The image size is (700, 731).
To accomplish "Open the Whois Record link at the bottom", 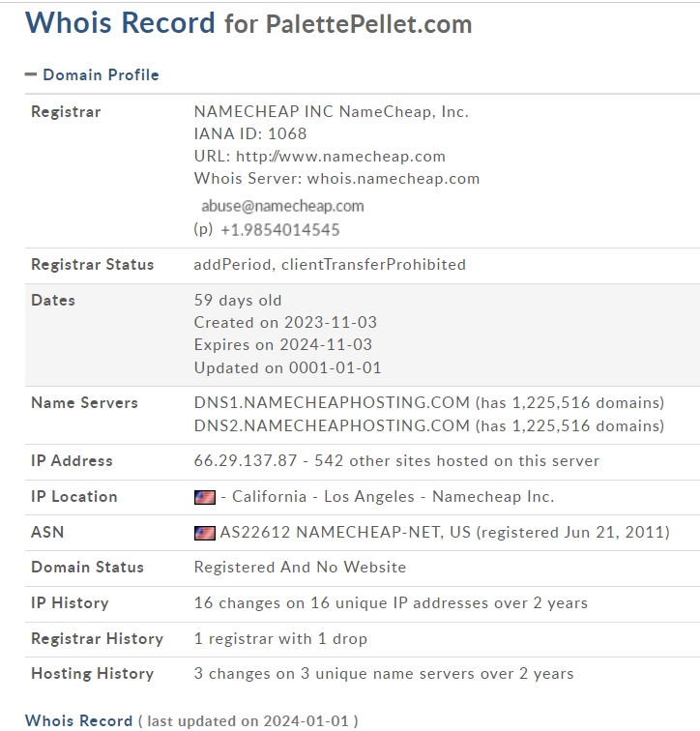I will pyautogui.click(x=78, y=720).
